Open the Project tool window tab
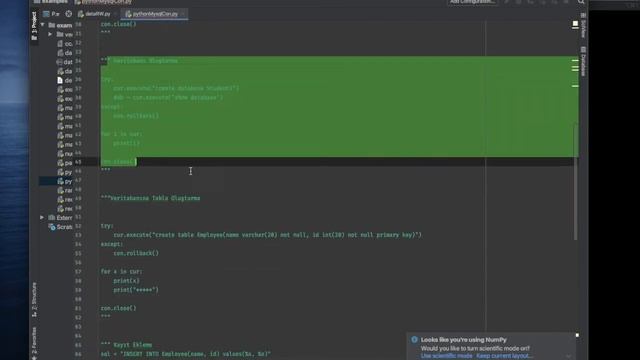640x360 pixels. click(34, 26)
